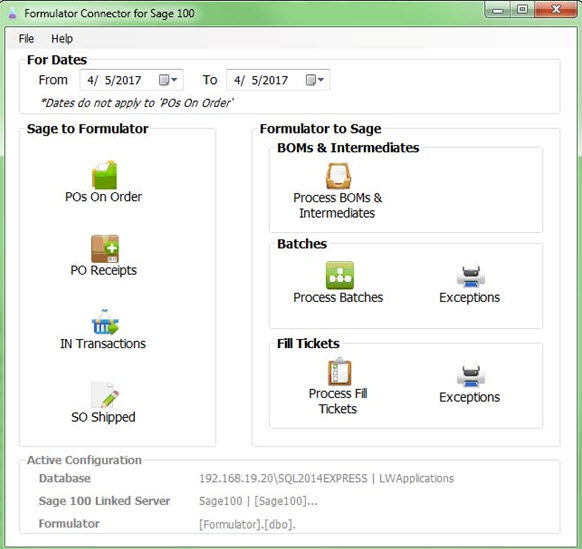Click the POs On Order folder icon
Screen dimensions: 582x549
coord(104,175)
